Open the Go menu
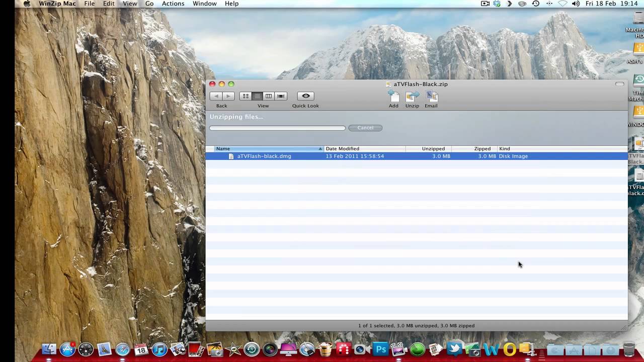 click(149, 4)
